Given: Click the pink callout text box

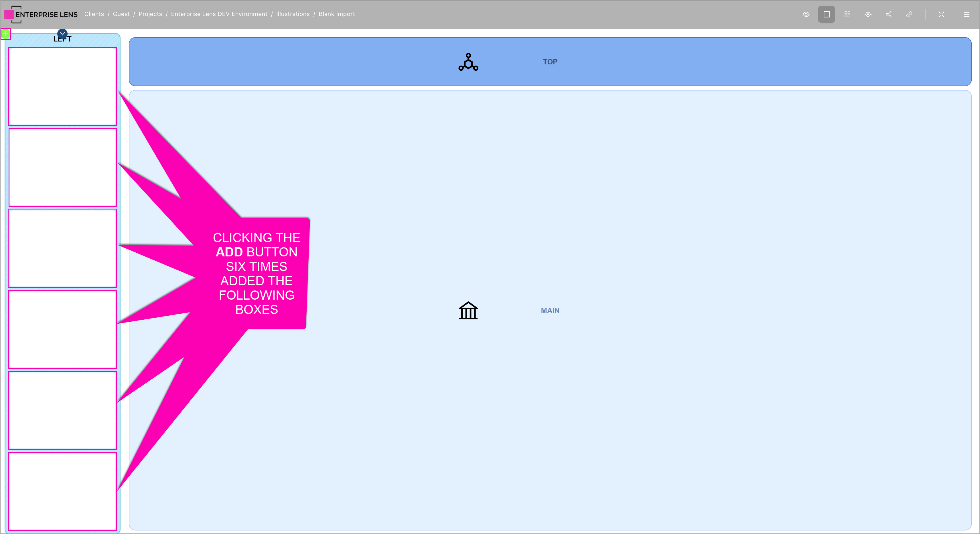Looking at the screenshot, I should [257, 273].
